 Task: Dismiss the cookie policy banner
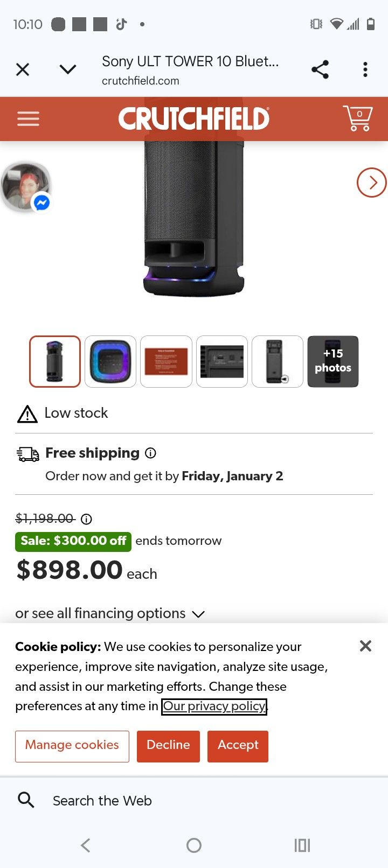(x=365, y=646)
